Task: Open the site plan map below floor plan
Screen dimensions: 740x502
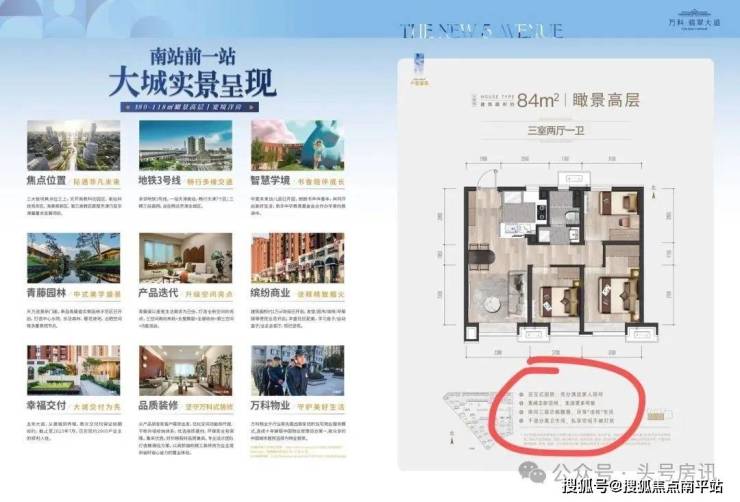Action: tap(478, 420)
